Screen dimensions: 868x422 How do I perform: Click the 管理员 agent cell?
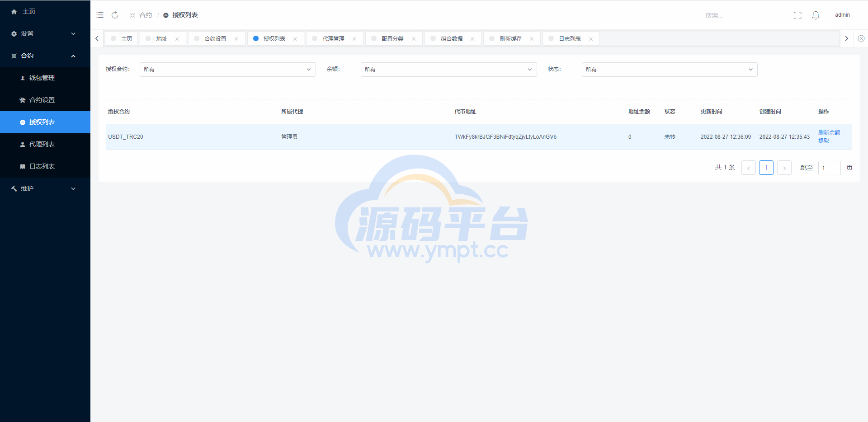(x=289, y=137)
